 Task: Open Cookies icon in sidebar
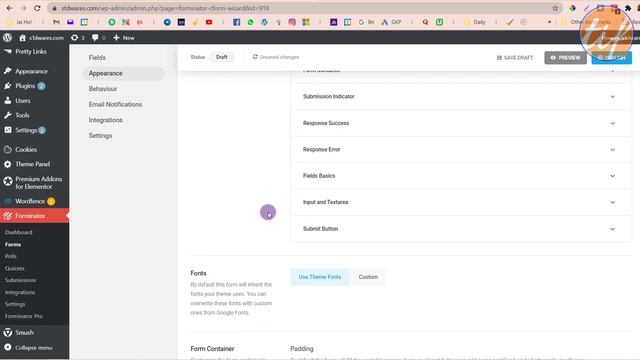tap(8, 149)
